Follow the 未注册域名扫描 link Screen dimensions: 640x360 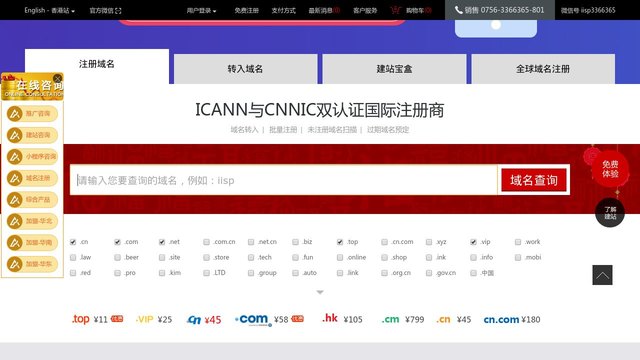tap(332, 130)
